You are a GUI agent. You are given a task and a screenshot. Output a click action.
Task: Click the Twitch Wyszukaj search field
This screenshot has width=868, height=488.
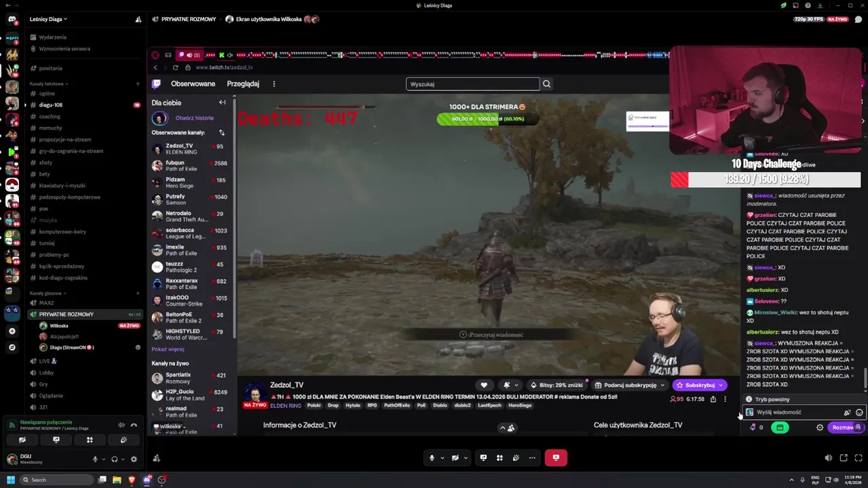click(x=473, y=84)
